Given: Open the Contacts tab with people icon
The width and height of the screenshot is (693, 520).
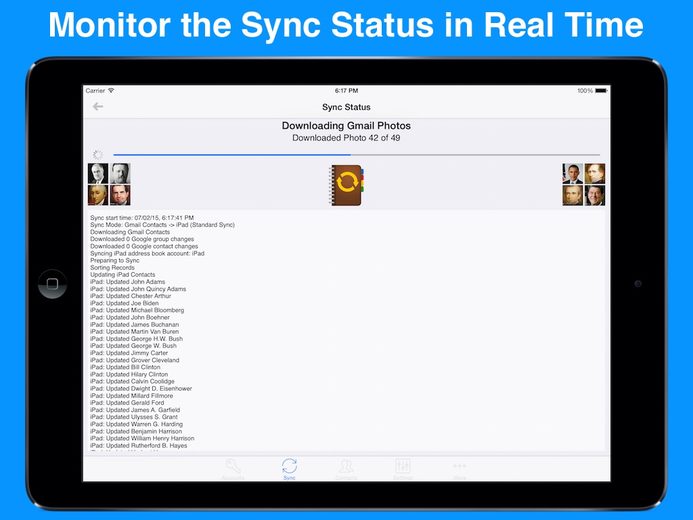Looking at the screenshot, I should [x=346, y=469].
